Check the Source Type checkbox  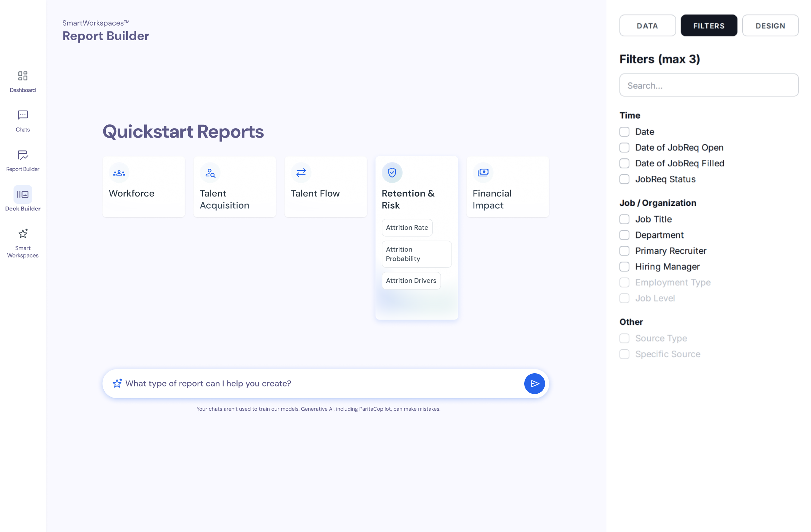click(624, 338)
